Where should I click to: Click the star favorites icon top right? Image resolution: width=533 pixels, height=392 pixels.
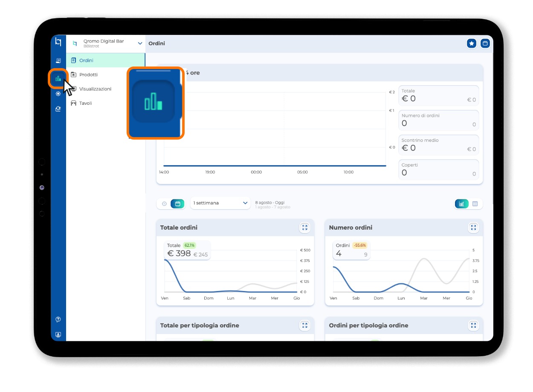[472, 43]
